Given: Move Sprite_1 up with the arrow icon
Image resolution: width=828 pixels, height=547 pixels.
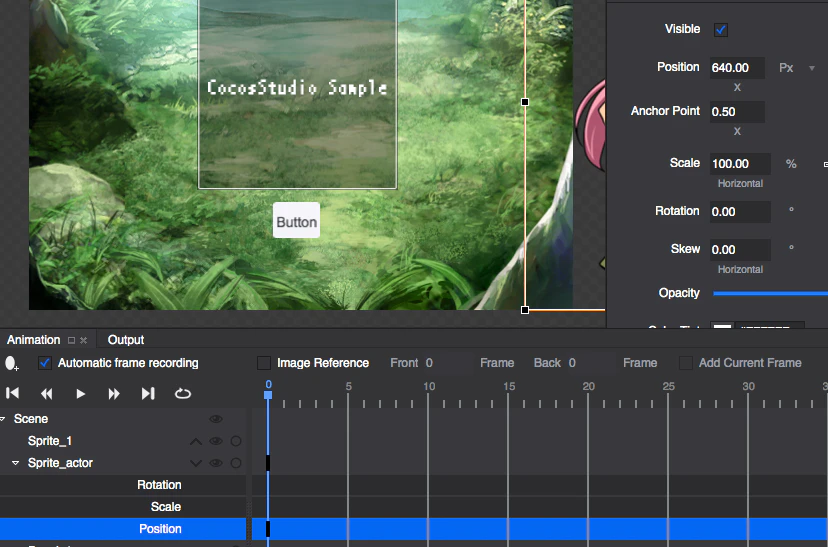Looking at the screenshot, I should (195, 441).
